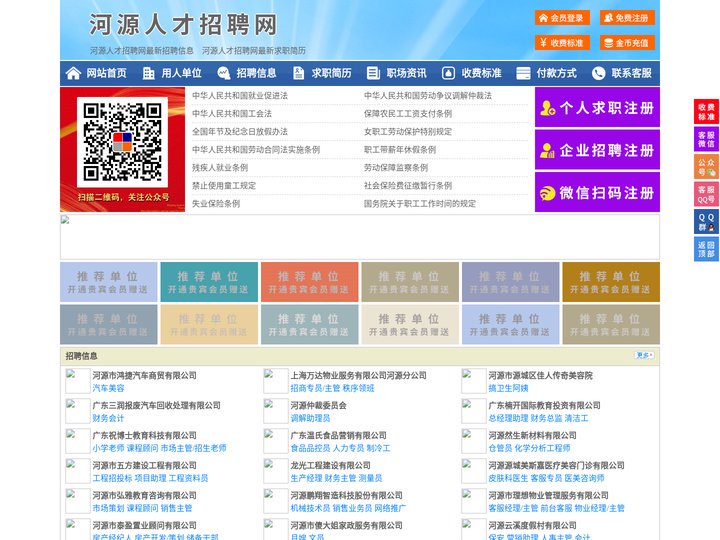Click the QR code image
Image resolution: width=720 pixels, height=540 pixels.
[122, 142]
